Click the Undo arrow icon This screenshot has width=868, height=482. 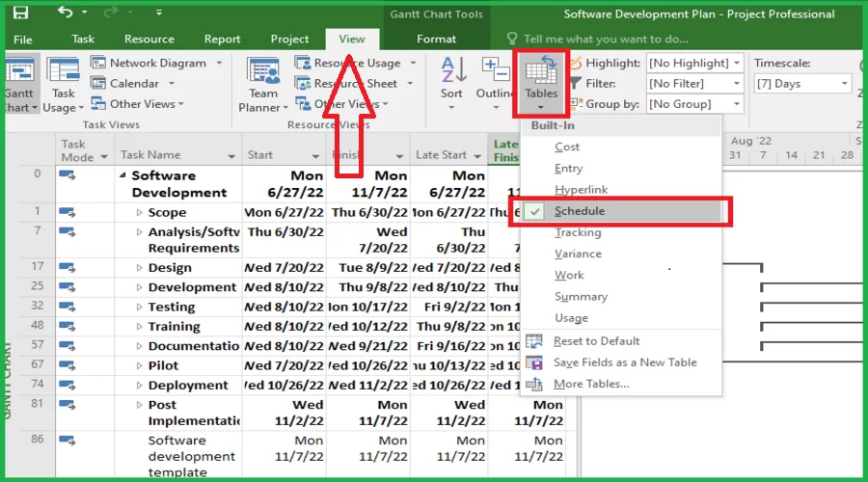point(66,13)
